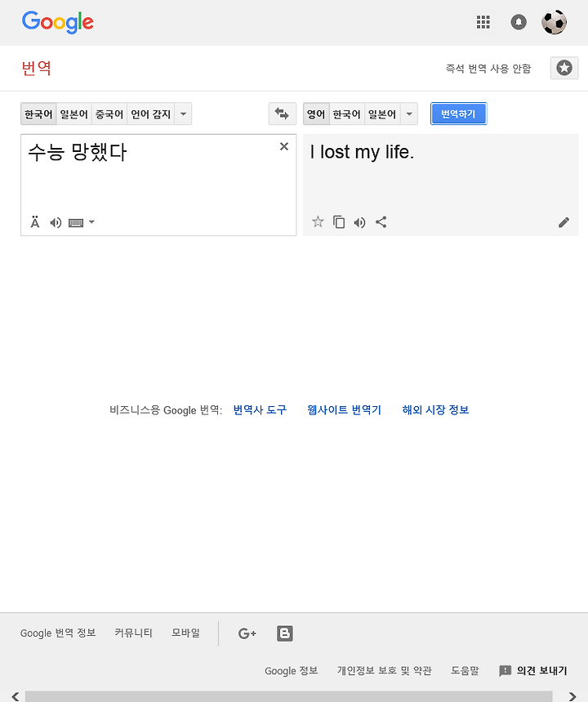Suggest an edit with the pencil icon
The height and width of the screenshot is (702, 588).
coord(563,222)
